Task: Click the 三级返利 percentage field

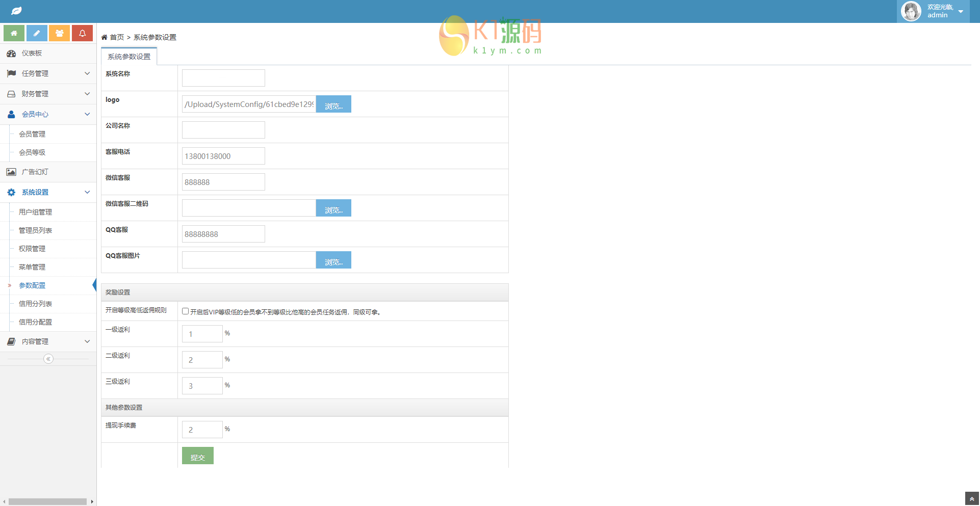Action: pos(202,386)
